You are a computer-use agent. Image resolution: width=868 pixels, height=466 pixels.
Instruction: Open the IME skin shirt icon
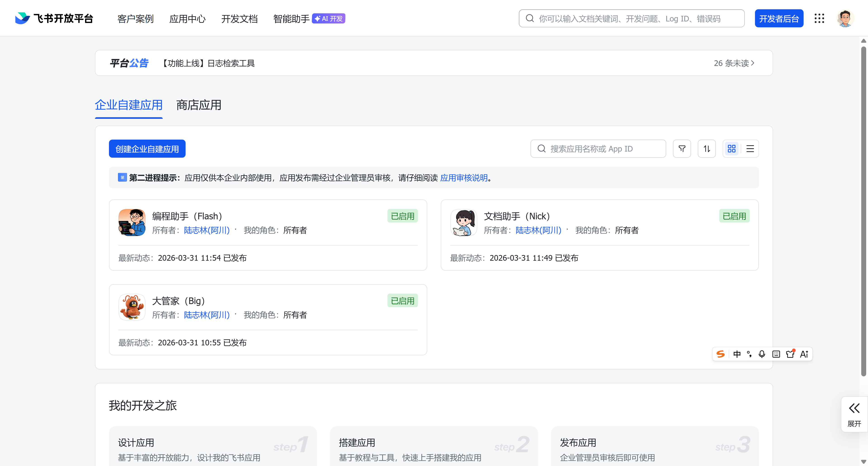(x=790, y=354)
